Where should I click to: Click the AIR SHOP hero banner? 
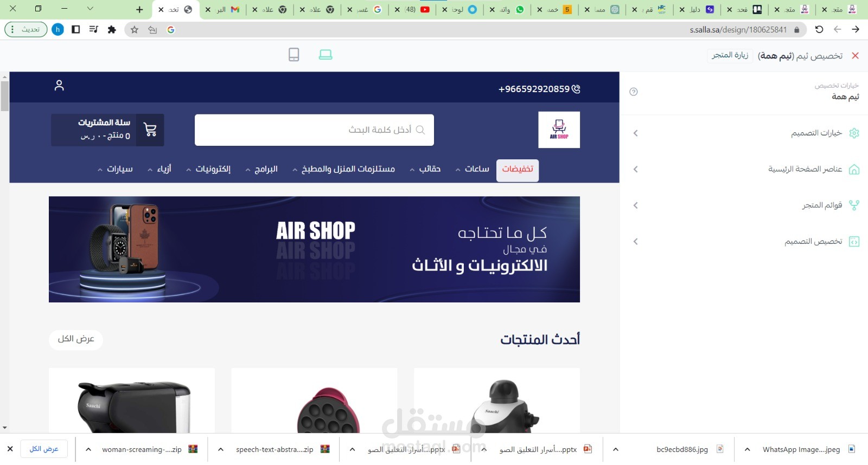[314, 249]
